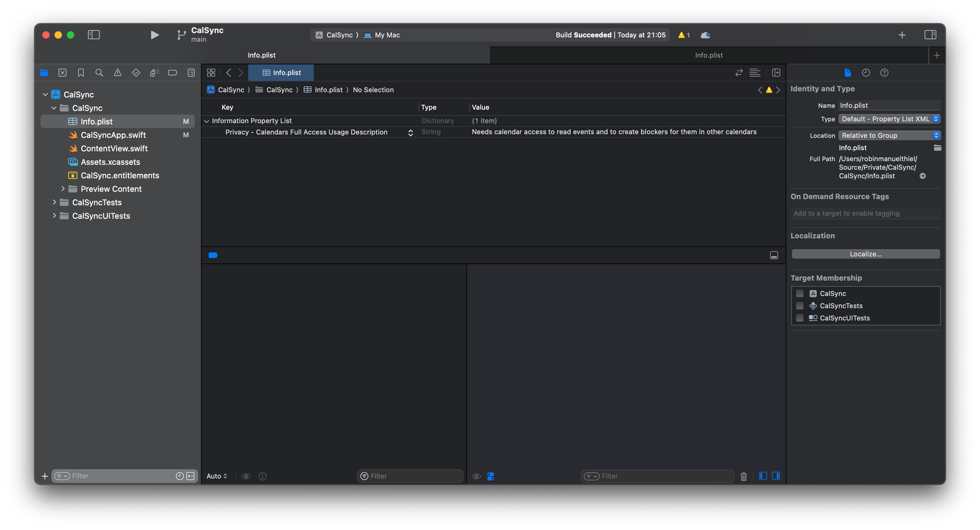The height and width of the screenshot is (530, 980).
Task: Expand the Preview Content folder
Action: (x=63, y=189)
